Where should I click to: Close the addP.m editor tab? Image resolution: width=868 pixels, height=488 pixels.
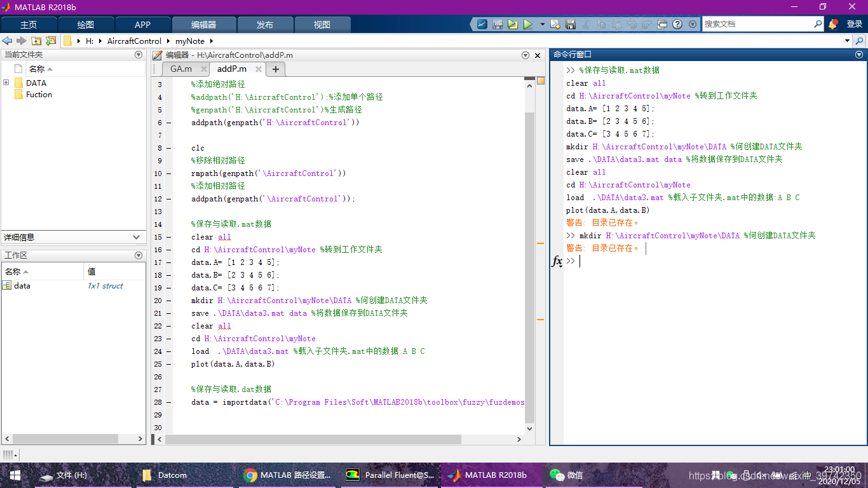tap(259, 69)
